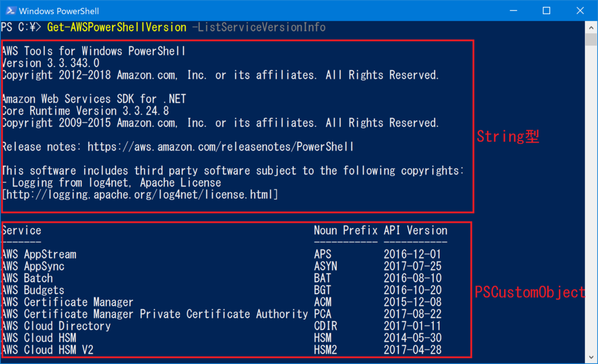Click the 'CDIR' noun prefix

[x=325, y=326]
